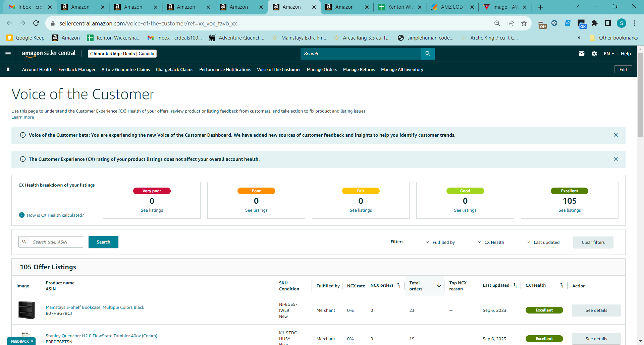
Task: Open the settings gear icon
Action: tap(594, 54)
